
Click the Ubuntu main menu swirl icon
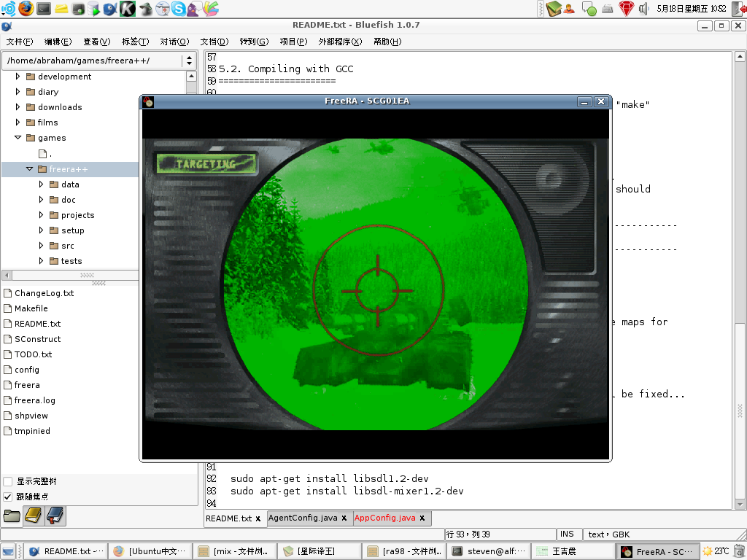pos(9,8)
